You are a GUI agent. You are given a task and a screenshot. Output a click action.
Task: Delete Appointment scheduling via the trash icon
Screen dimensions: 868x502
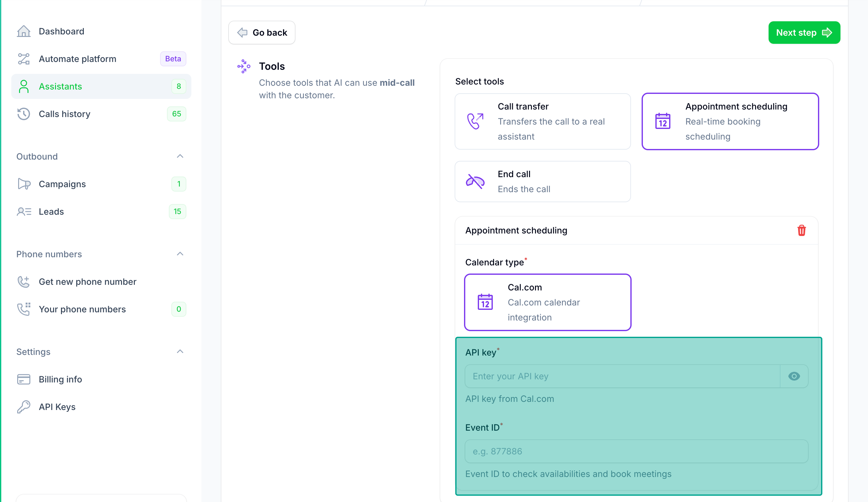point(801,230)
